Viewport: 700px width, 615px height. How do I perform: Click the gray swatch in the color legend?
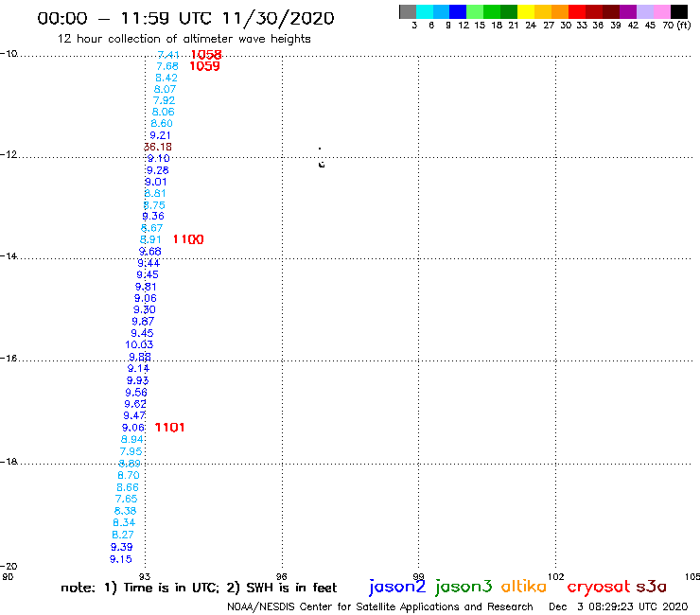(408, 11)
